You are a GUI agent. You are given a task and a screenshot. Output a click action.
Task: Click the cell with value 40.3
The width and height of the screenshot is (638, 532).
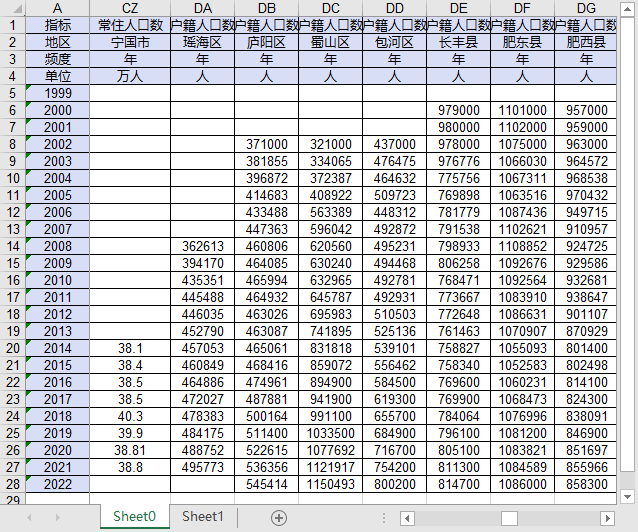(130, 416)
